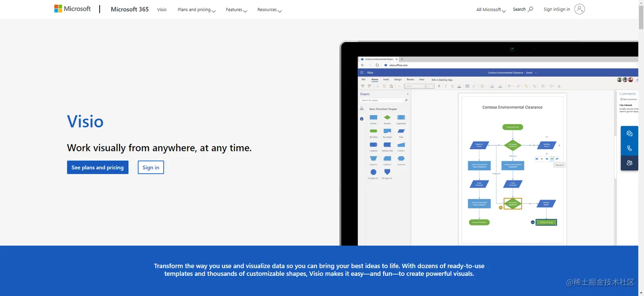Pick the Process rectangle shape in the Shapes panel

coord(374,117)
